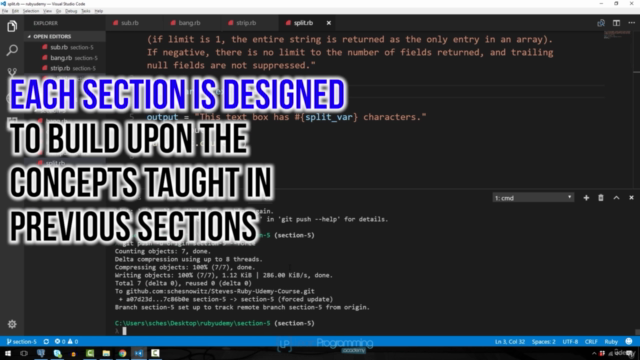Click 'Ruby' language mode in status bar
The width and height of the screenshot is (640, 360).
611,342
